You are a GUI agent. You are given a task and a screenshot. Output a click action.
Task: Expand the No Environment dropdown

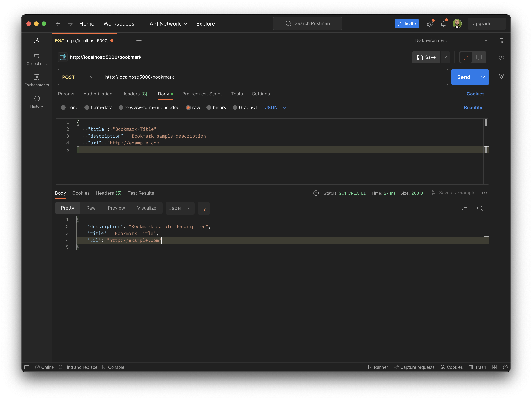(450, 40)
